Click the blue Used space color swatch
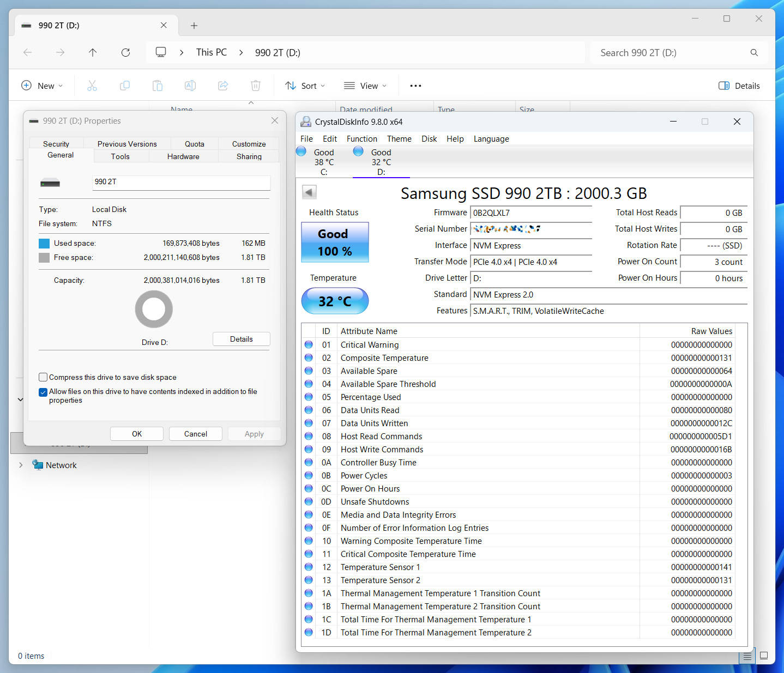Image resolution: width=784 pixels, height=673 pixels. click(x=44, y=244)
